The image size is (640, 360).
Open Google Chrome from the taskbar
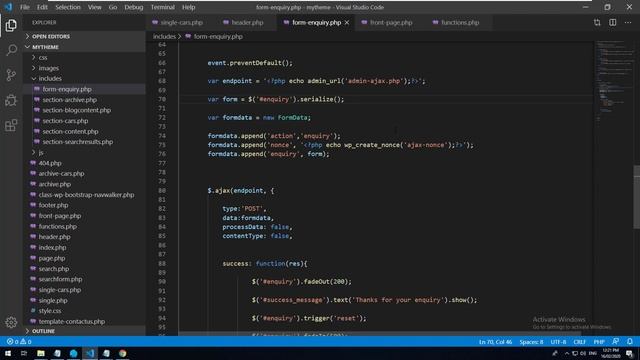coord(122,353)
